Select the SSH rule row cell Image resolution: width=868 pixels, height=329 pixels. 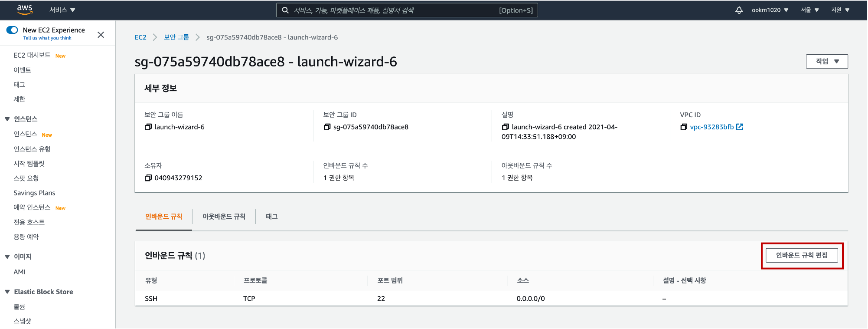pyautogui.click(x=151, y=299)
